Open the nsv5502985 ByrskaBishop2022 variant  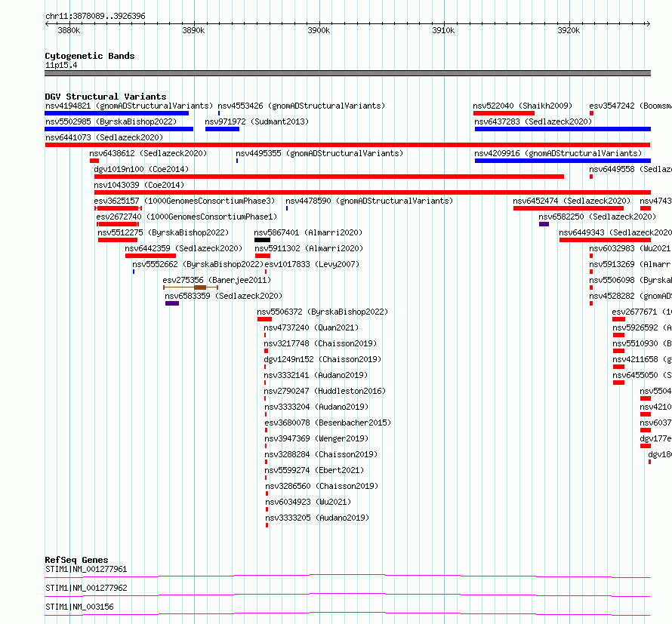pyautogui.click(x=111, y=121)
